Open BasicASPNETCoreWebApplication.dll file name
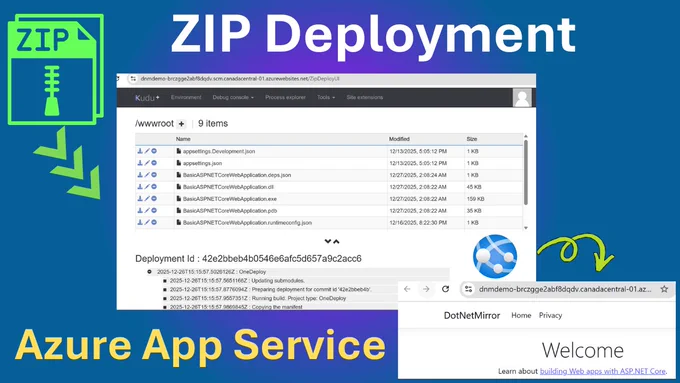Screen dimensions: 680x383 228,187
